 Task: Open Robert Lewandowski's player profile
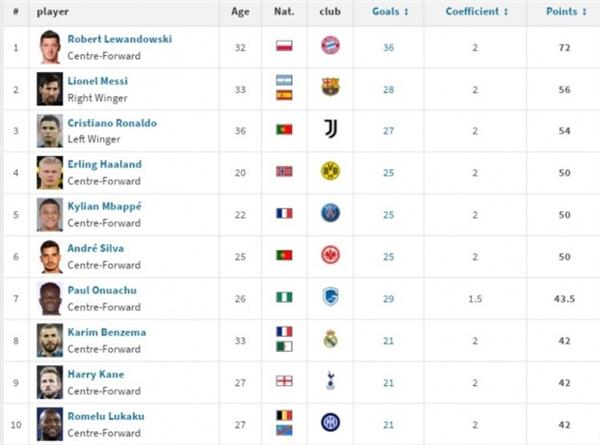click(119, 38)
